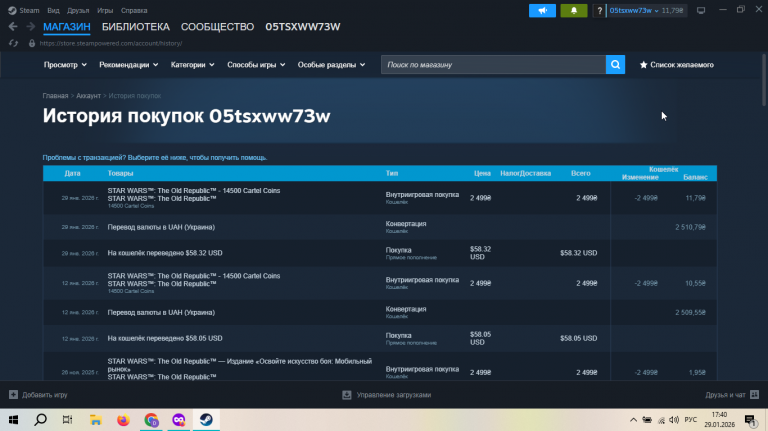
Task: Open the volume tray icon
Action: pos(674,420)
